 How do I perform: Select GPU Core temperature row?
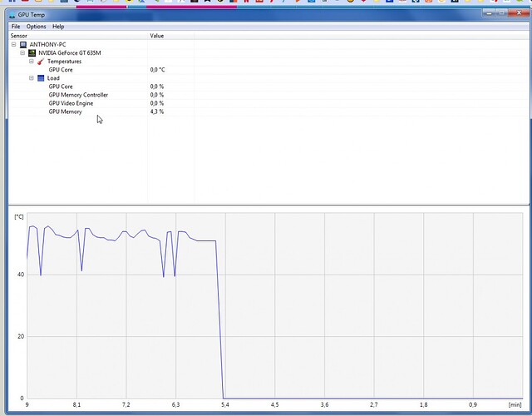[61, 70]
